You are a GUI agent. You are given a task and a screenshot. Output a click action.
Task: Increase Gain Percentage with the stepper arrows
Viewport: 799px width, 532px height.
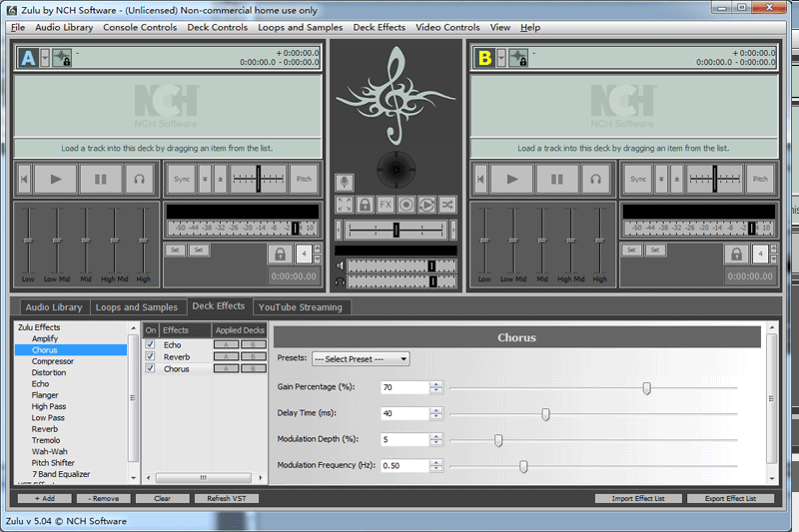pos(436,384)
